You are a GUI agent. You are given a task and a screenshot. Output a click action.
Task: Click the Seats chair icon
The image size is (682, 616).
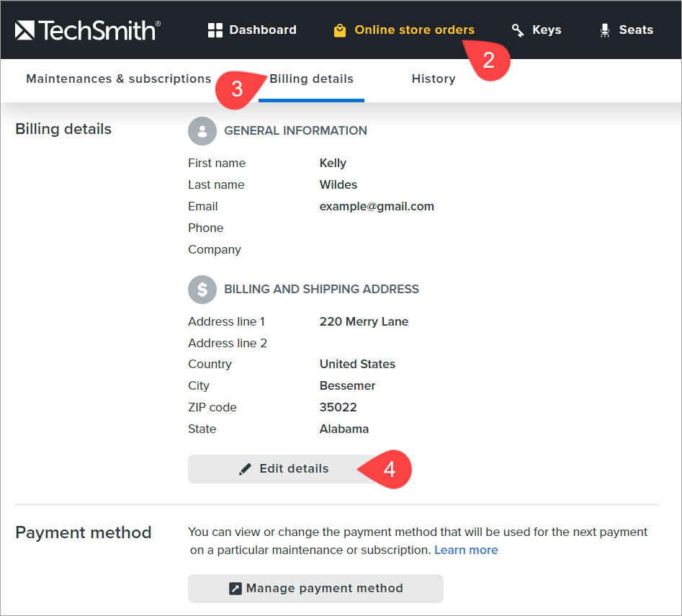click(605, 30)
